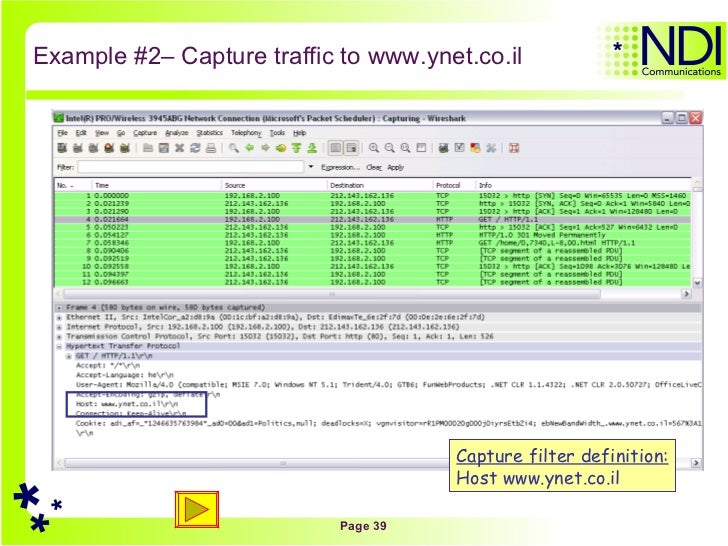Toggle colorize packet list button
The image size is (728, 546).
[x=336, y=148]
